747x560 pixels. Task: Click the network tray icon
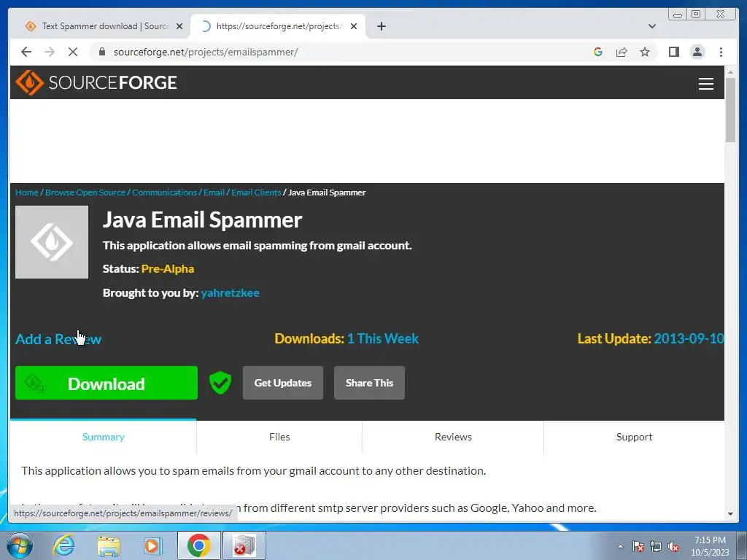tap(656, 546)
